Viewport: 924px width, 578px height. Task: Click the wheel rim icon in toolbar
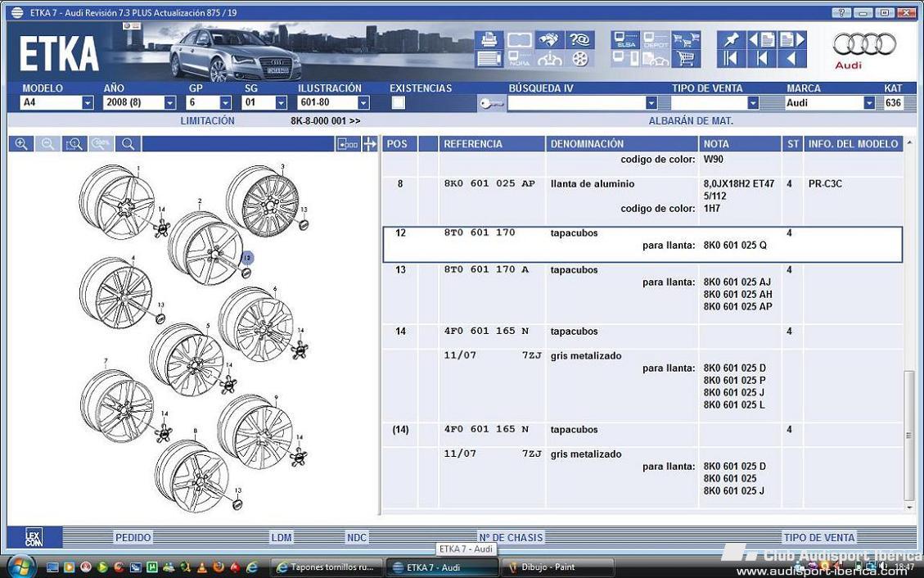[580, 58]
